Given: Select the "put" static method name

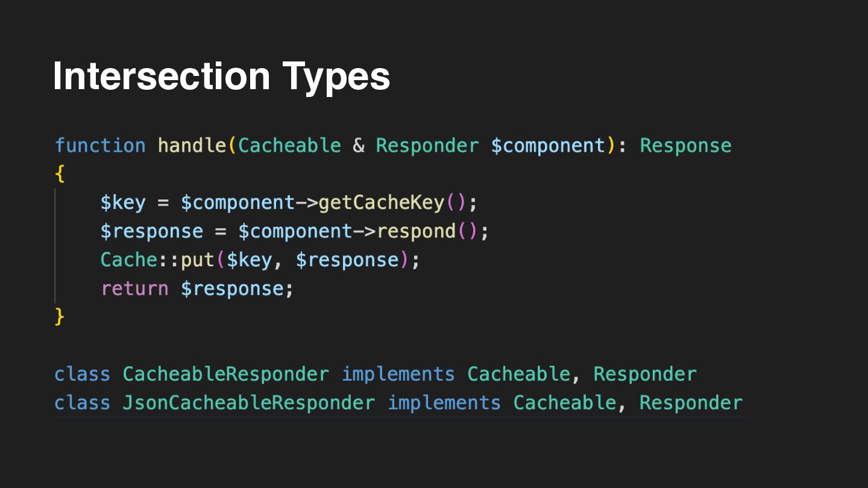Looking at the screenshot, I should click(x=198, y=260).
